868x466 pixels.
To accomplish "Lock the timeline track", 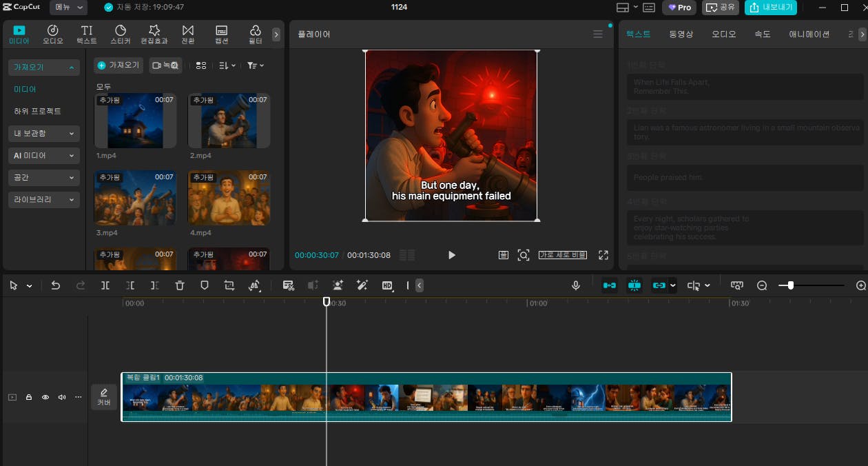I will (x=28, y=397).
